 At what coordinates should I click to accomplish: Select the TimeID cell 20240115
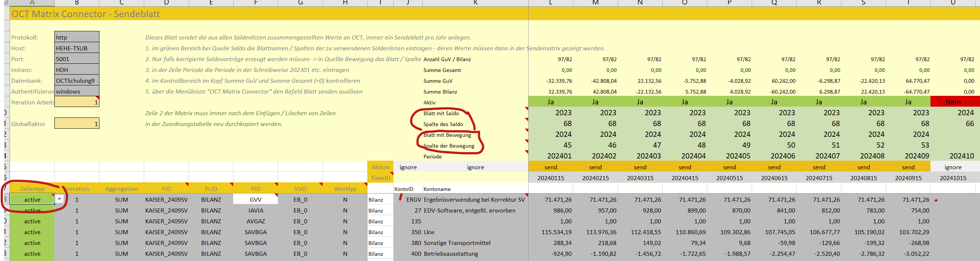click(551, 178)
